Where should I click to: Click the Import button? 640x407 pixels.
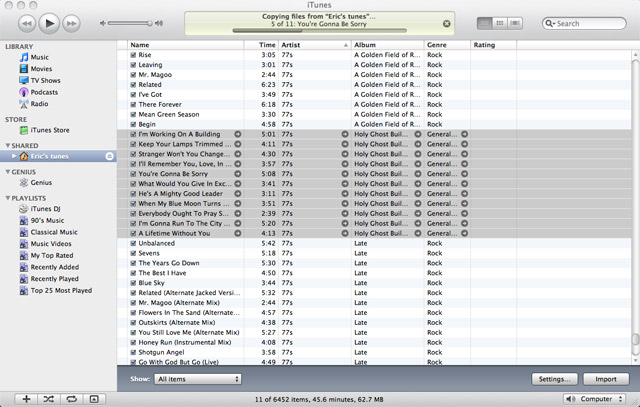pyautogui.click(x=606, y=379)
